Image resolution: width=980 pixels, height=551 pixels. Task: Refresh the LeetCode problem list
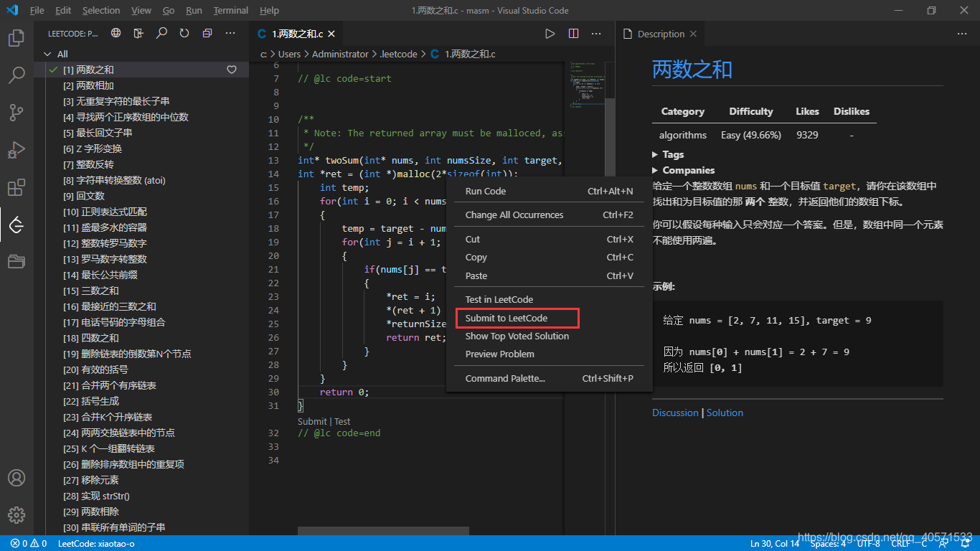[x=184, y=33]
